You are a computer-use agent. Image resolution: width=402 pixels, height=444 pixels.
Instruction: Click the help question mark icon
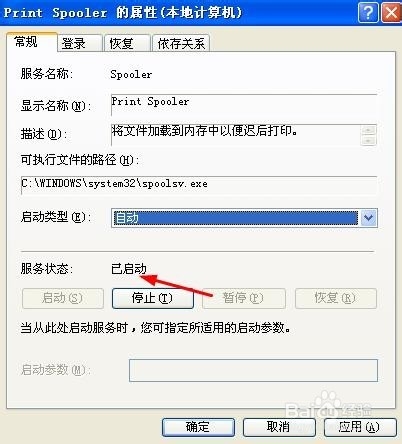point(368,13)
